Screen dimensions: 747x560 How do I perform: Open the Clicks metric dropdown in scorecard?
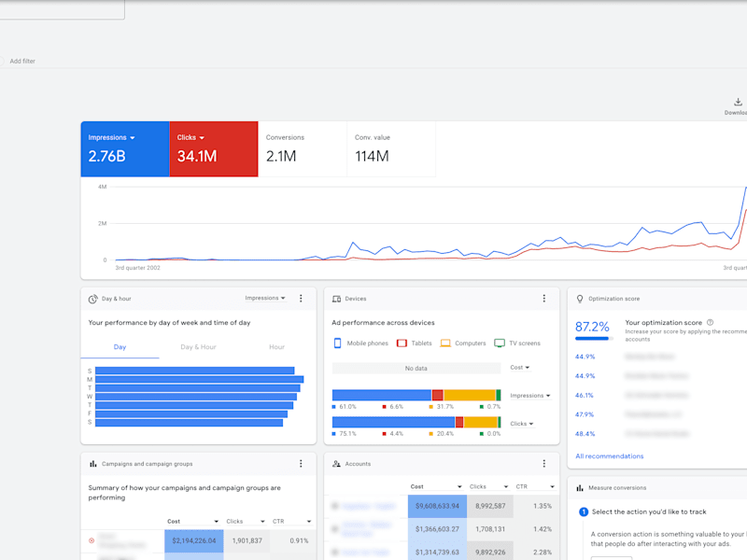tap(190, 137)
